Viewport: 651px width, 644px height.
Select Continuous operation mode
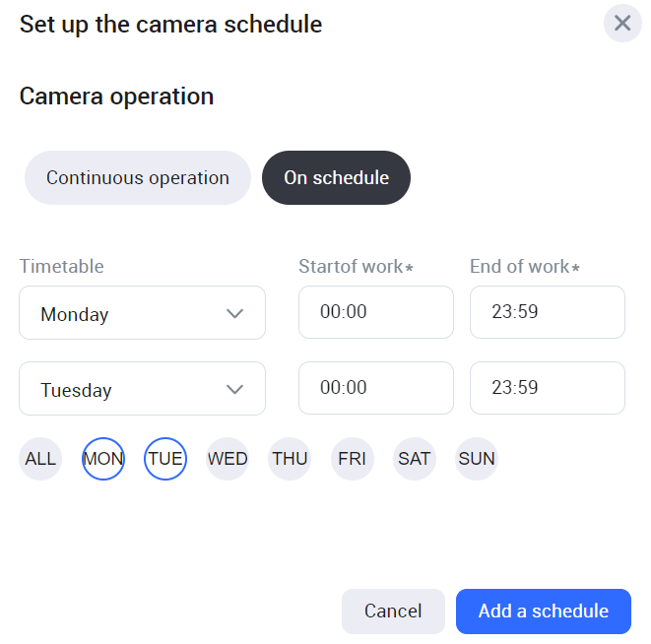pos(138,178)
